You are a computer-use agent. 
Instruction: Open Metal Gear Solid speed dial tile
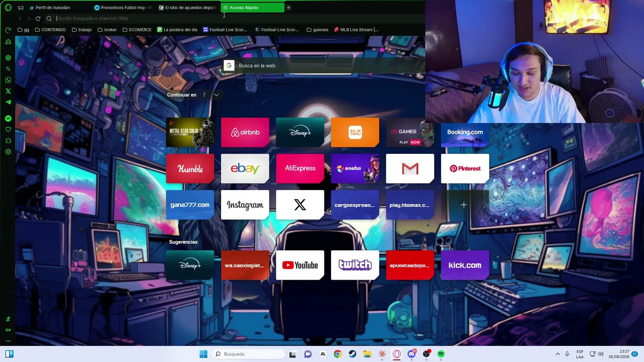point(190,132)
